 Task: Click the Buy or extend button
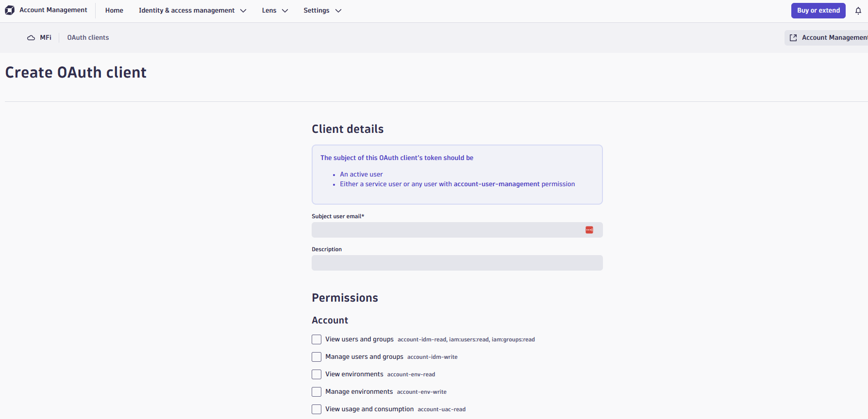click(x=818, y=11)
